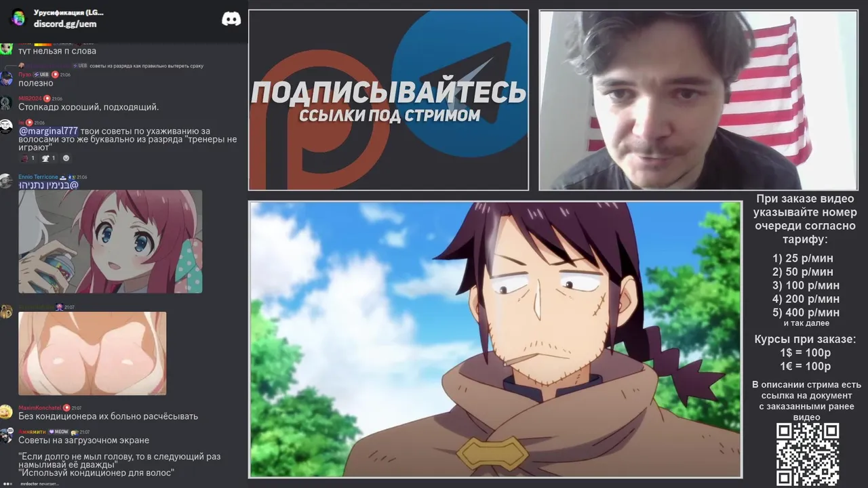Click the QR code for ordered videos
868x488 pixels.
[x=807, y=454]
